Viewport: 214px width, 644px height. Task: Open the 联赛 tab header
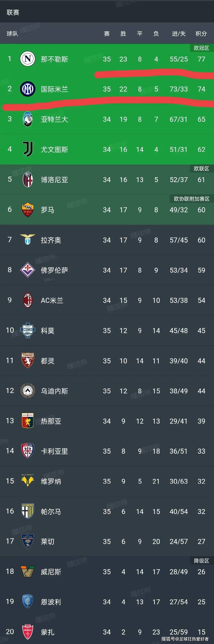pyautogui.click(x=13, y=12)
